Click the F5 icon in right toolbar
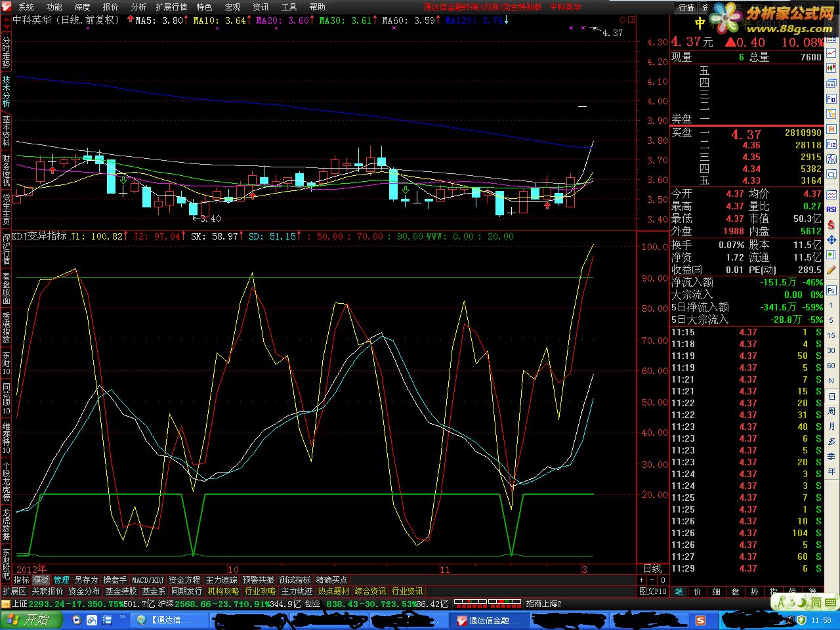This screenshot has height=630, width=840. click(x=831, y=290)
